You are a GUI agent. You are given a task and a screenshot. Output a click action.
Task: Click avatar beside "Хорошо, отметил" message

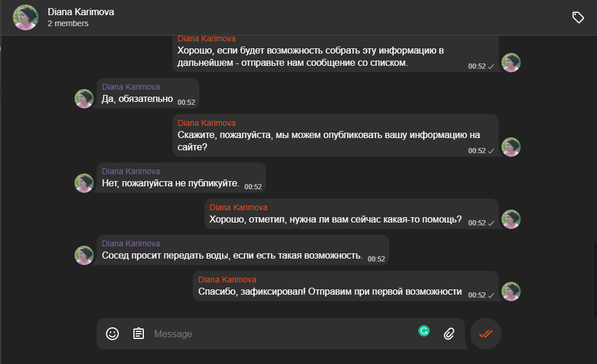pyautogui.click(x=511, y=219)
